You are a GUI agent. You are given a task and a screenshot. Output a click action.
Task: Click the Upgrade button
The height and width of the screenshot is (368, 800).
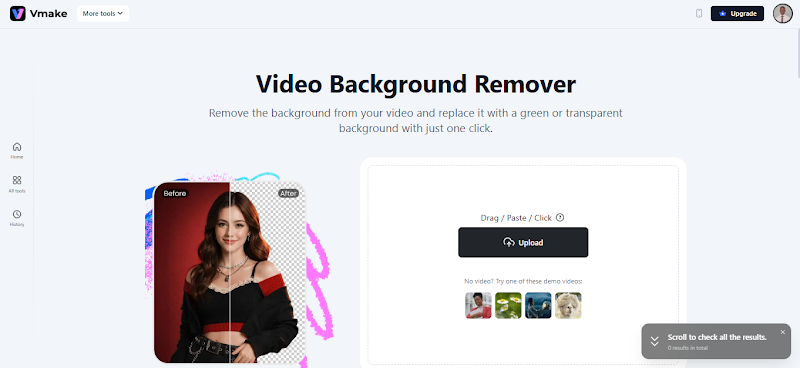coord(737,14)
